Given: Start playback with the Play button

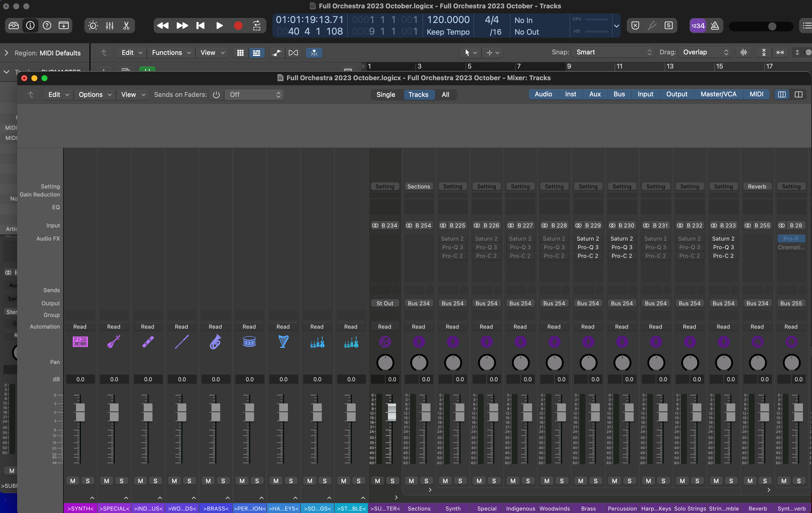Looking at the screenshot, I should pos(220,26).
